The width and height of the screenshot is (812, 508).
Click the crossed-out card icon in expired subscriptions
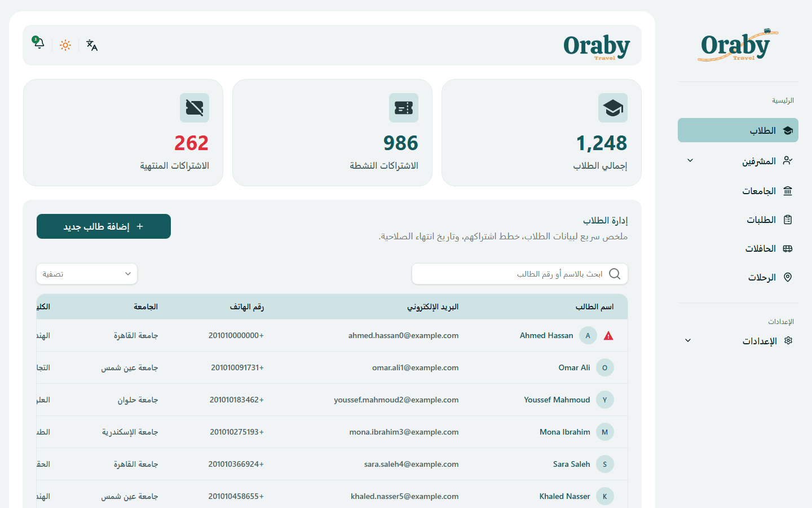[x=195, y=108]
